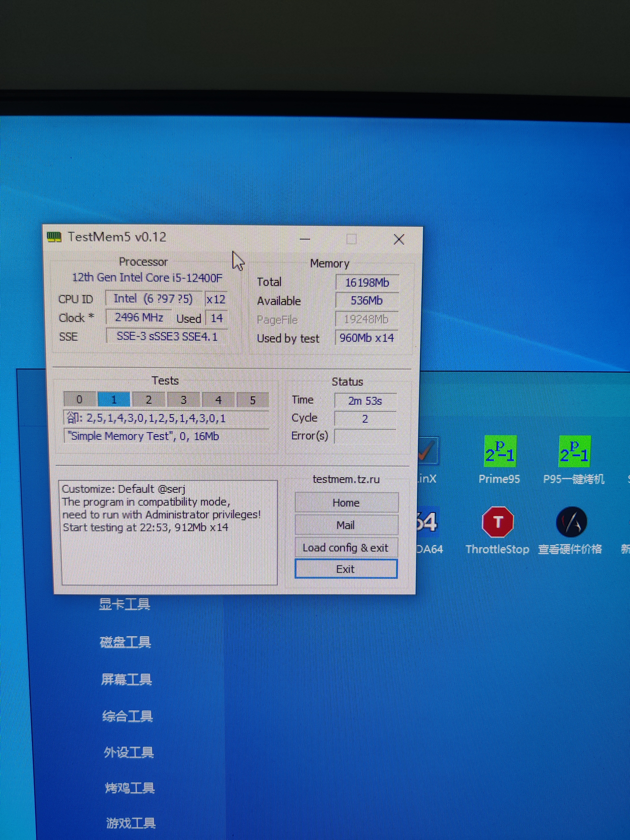Click the Total memory value 16198Mb
The height and width of the screenshot is (840, 630).
(367, 282)
